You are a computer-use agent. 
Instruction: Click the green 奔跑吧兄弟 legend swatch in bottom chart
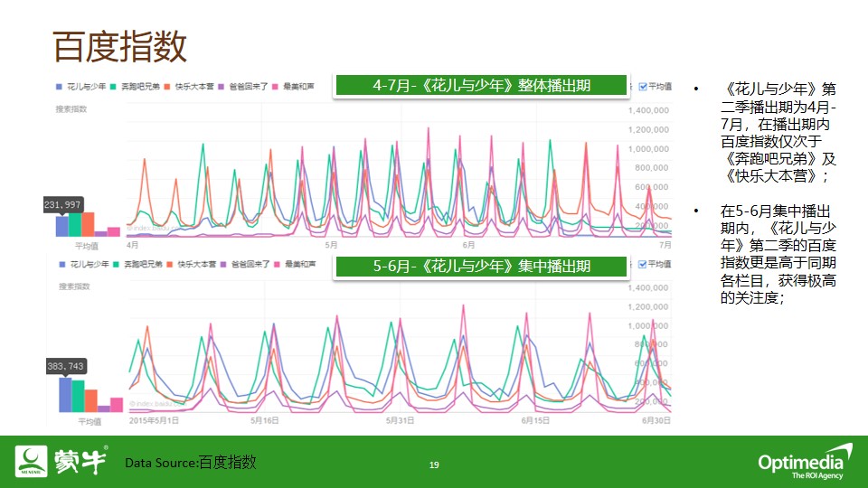tap(116, 265)
